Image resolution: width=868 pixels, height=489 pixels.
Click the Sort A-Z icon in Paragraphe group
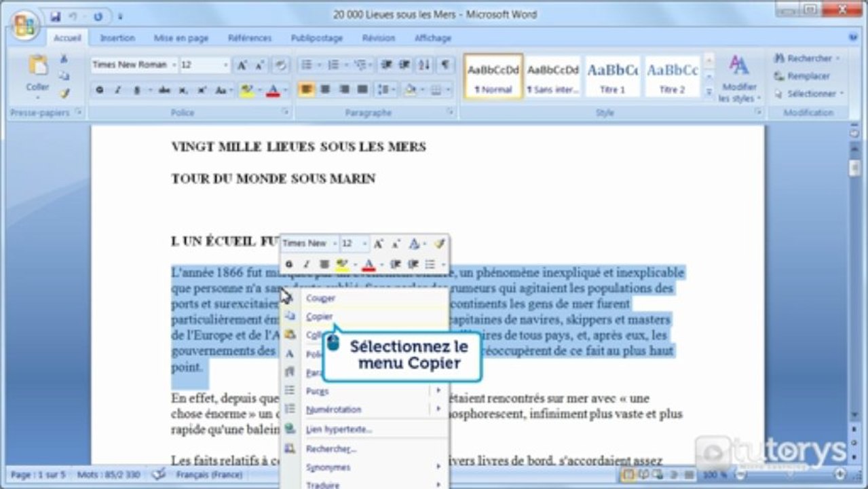point(424,65)
